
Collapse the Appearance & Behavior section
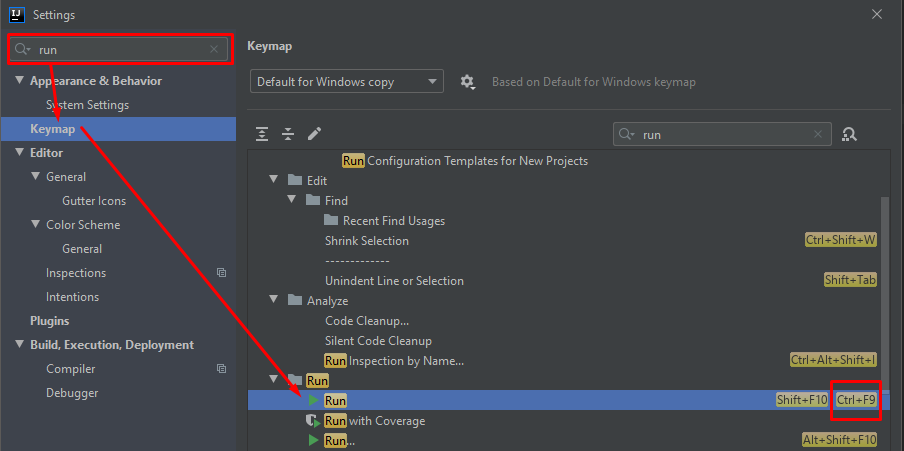20,81
